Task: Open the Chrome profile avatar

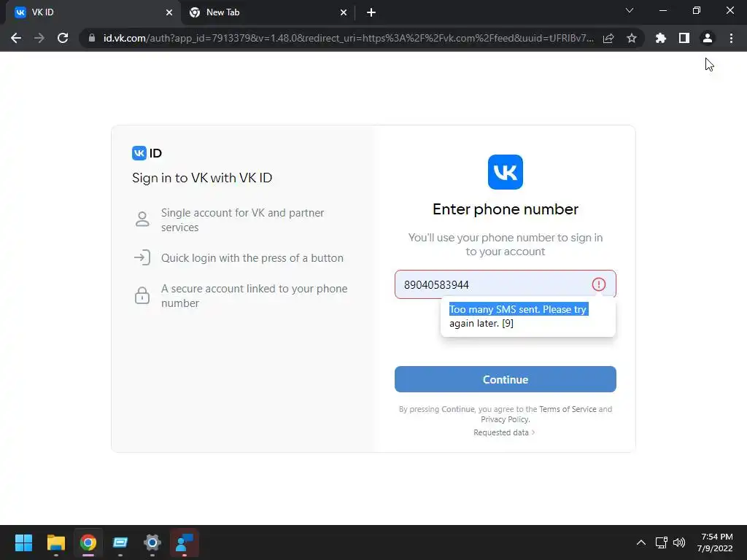Action: [708, 38]
